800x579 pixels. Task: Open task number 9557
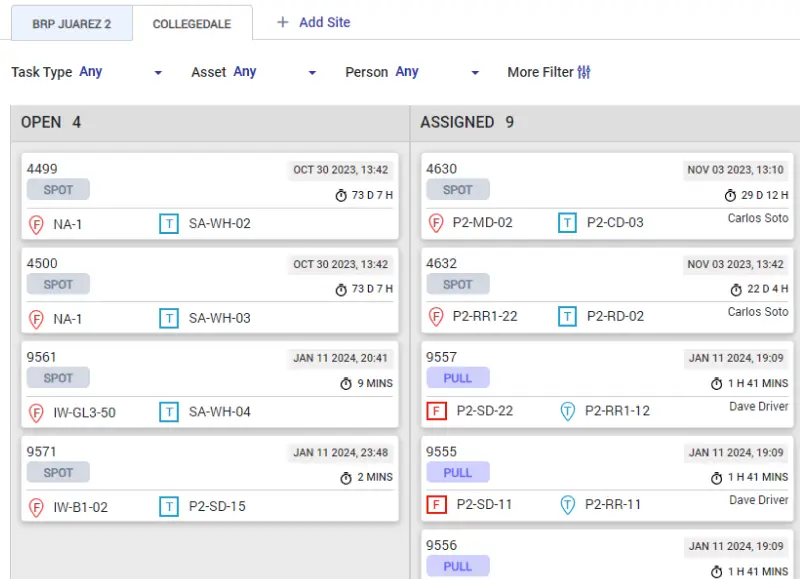[x=441, y=357]
